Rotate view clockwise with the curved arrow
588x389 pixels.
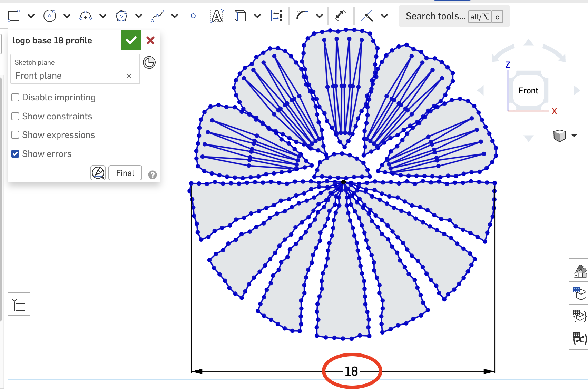coord(554,53)
